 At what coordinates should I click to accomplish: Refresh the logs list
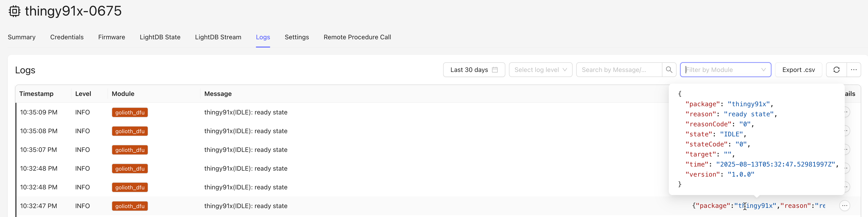pyautogui.click(x=836, y=70)
